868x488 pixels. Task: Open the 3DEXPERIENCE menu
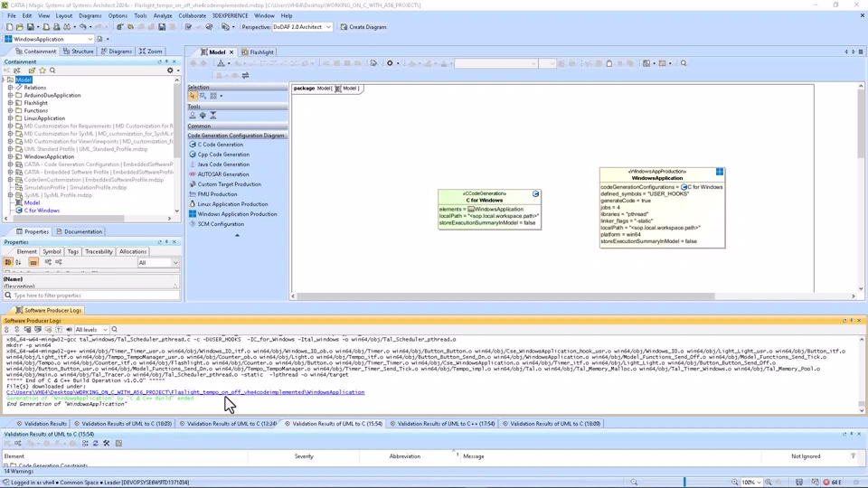[x=230, y=16]
